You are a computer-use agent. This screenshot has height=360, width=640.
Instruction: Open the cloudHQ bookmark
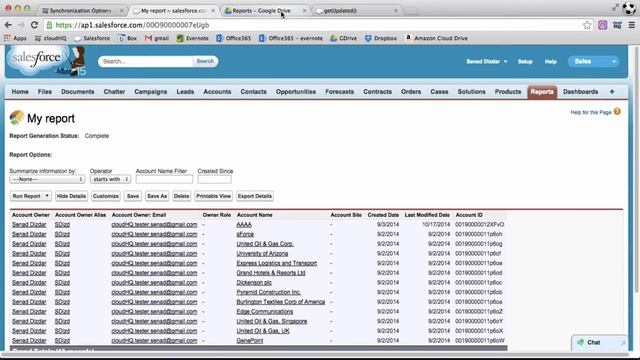click(50, 38)
